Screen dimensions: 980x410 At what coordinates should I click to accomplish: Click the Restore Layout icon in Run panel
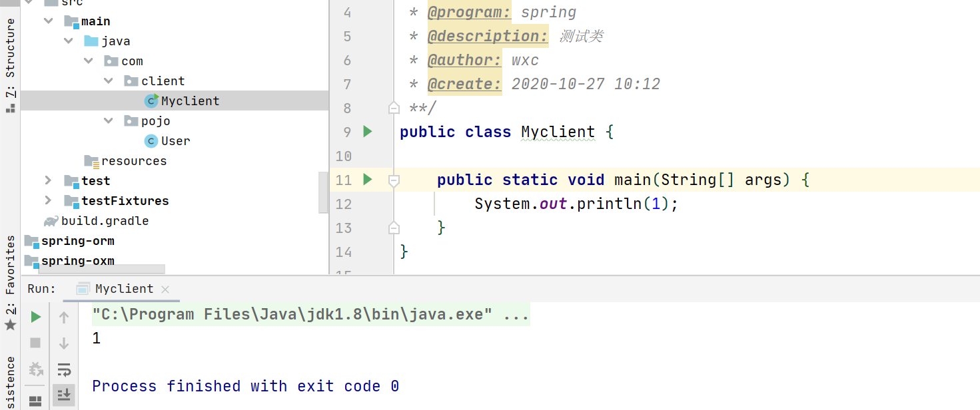point(36,401)
